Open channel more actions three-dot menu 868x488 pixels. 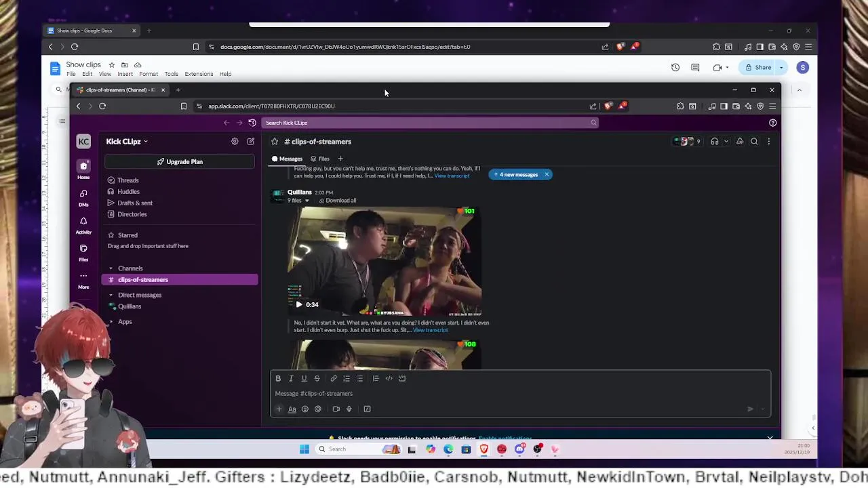tap(768, 142)
